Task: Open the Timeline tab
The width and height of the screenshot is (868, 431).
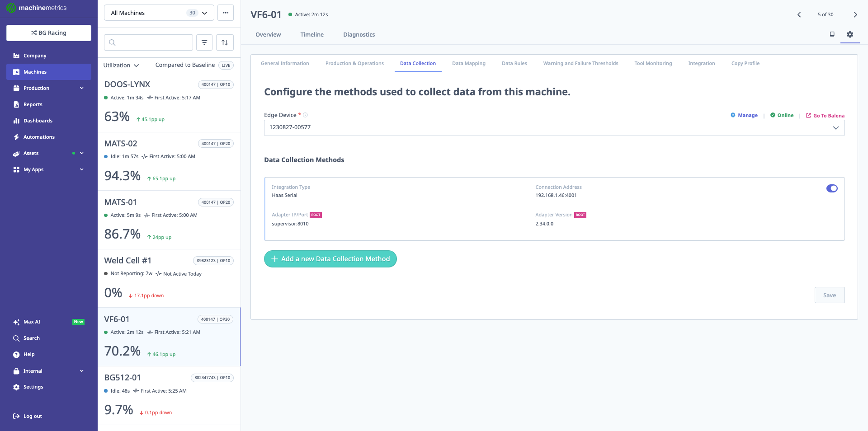Action: (x=312, y=35)
